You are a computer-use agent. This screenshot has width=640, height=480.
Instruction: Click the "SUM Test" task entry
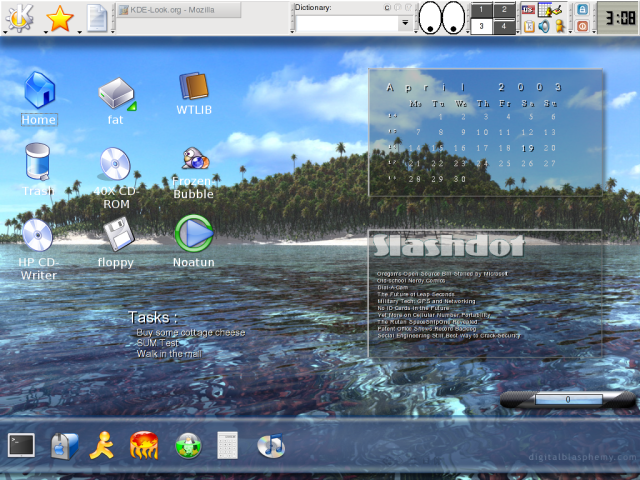[158, 343]
